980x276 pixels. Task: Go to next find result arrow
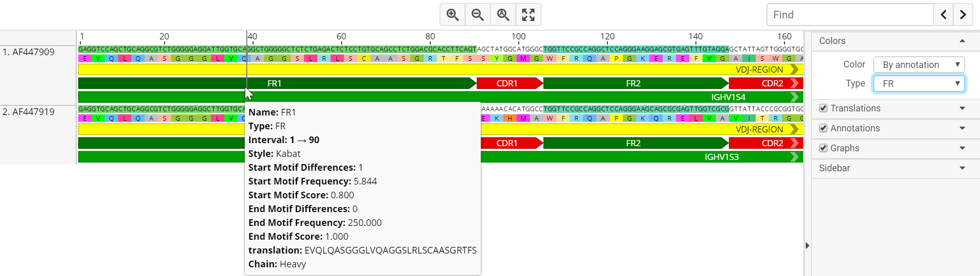(x=963, y=15)
